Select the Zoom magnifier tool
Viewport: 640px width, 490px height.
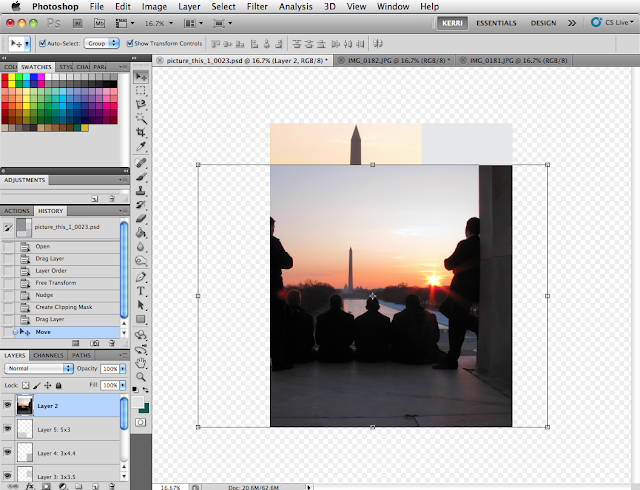141,377
